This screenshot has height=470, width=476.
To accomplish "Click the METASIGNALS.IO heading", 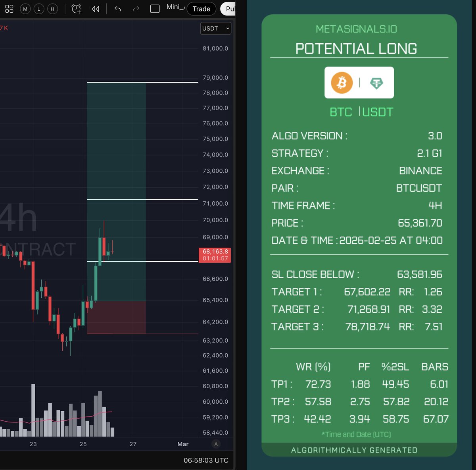I will click(x=356, y=29).
